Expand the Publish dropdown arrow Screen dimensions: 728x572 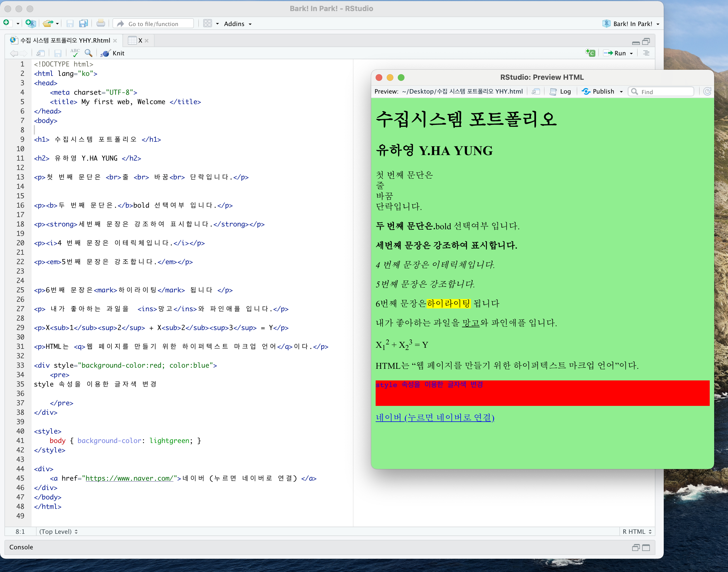[621, 92]
